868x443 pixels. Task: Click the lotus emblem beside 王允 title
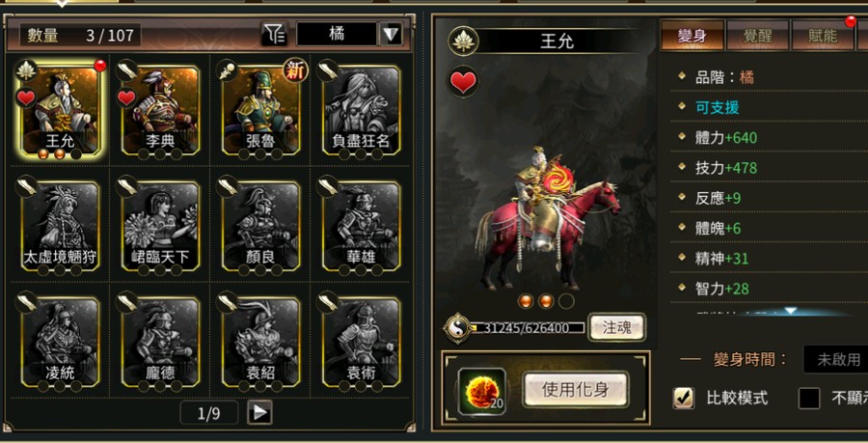click(463, 41)
